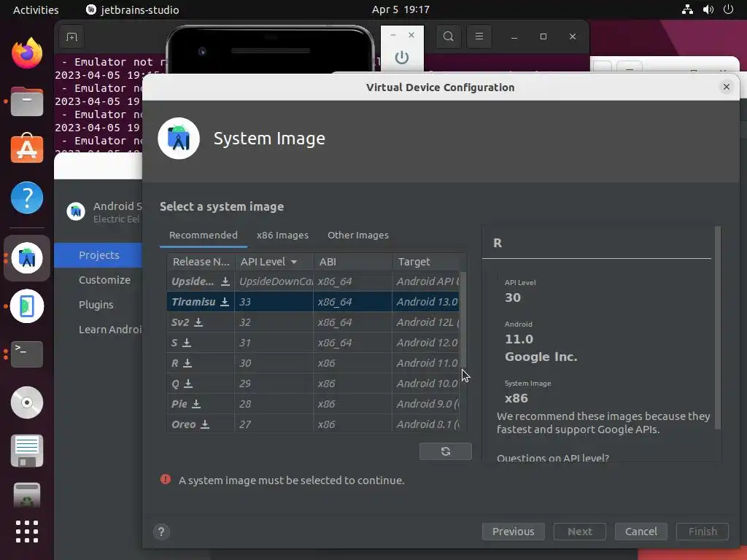Select the UpsideDownCake API level cell

(x=274, y=281)
